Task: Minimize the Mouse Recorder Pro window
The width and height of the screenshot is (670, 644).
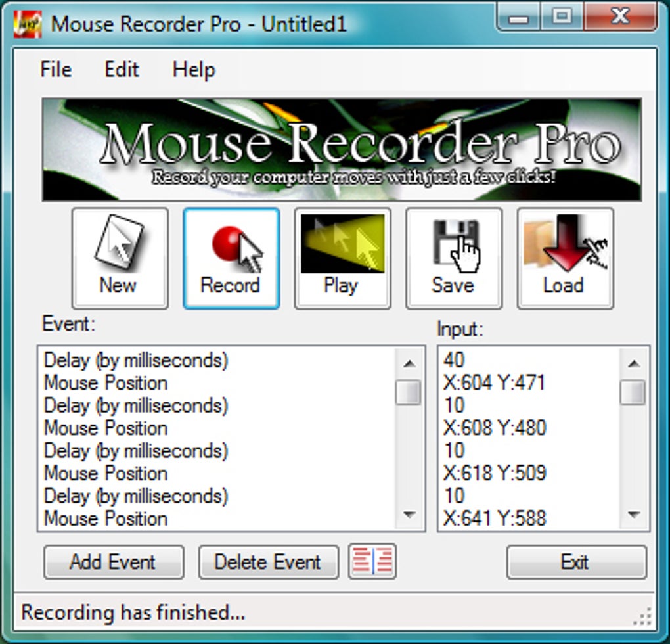Action: point(519,17)
